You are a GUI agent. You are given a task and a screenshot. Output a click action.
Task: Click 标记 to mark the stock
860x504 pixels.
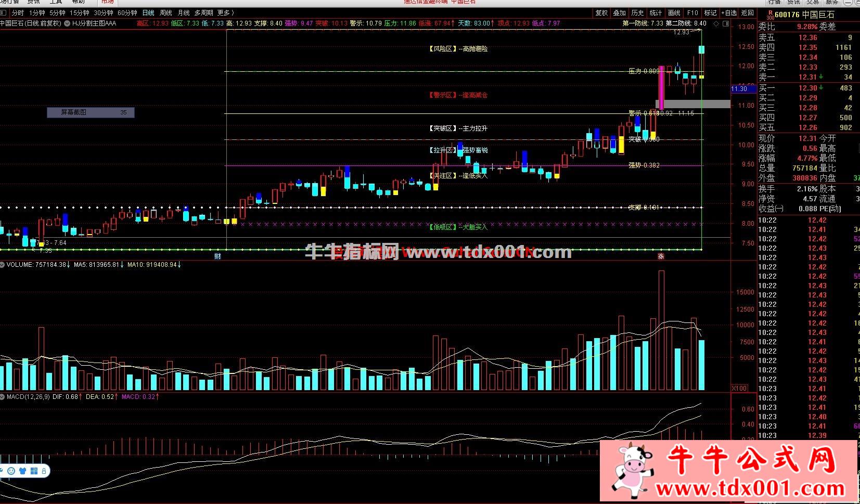coord(711,13)
